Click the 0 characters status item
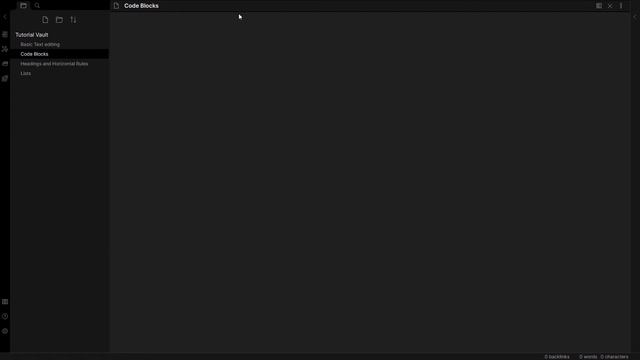 [614, 357]
